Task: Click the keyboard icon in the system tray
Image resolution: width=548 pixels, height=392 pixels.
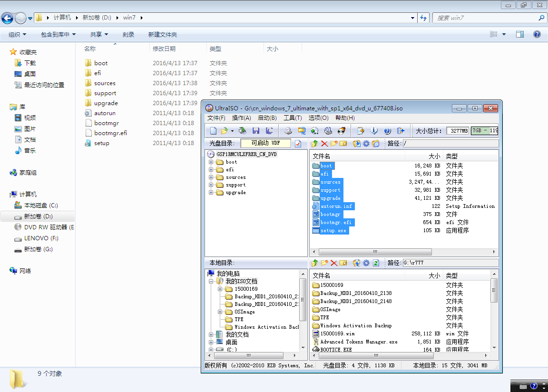Action: (x=523, y=386)
